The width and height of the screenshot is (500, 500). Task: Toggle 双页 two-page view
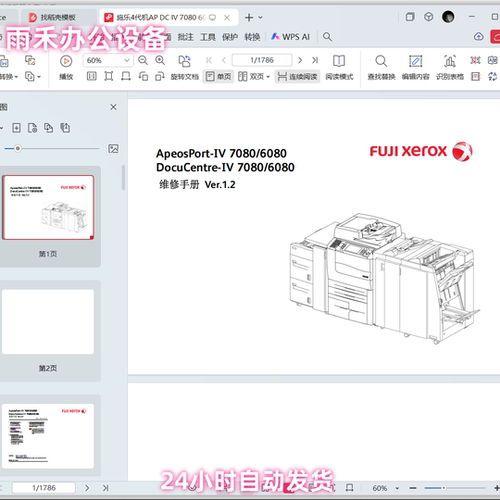pos(251,77)
